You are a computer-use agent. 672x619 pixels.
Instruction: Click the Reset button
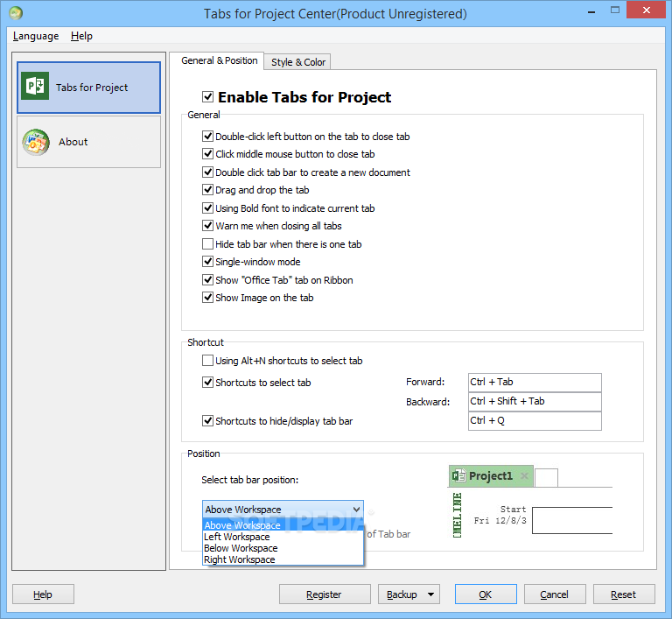(x=624, y=594)
